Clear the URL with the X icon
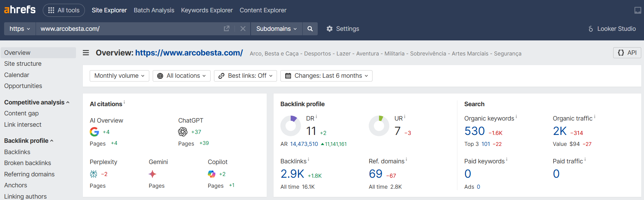 tap(243, 29)
